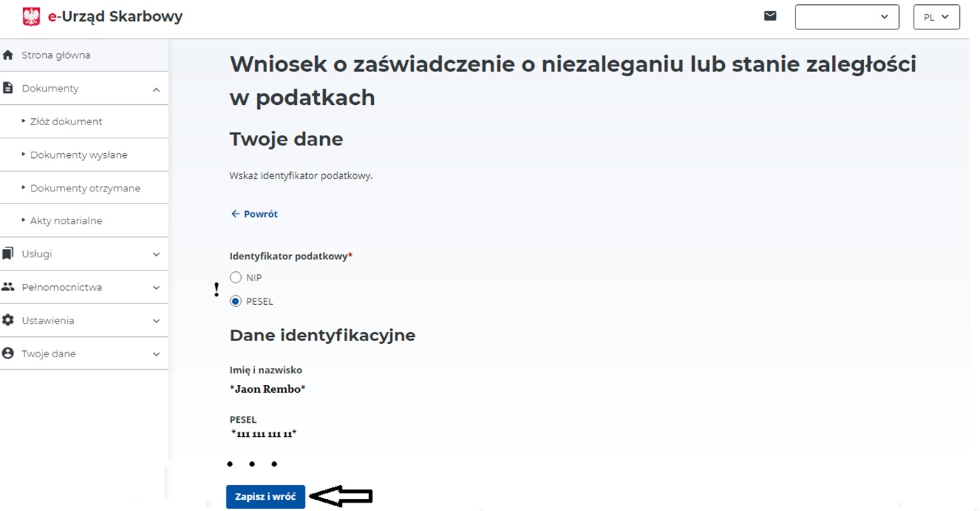Open the messages envelope icon
This screenshot has height=511, width=980.
(x=770, y=16)
